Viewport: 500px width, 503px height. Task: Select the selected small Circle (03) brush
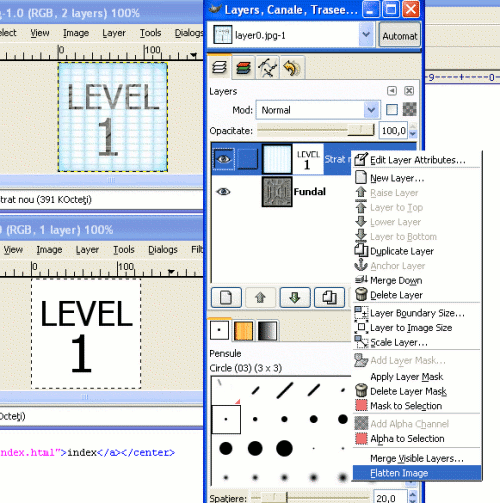[226, 419]
